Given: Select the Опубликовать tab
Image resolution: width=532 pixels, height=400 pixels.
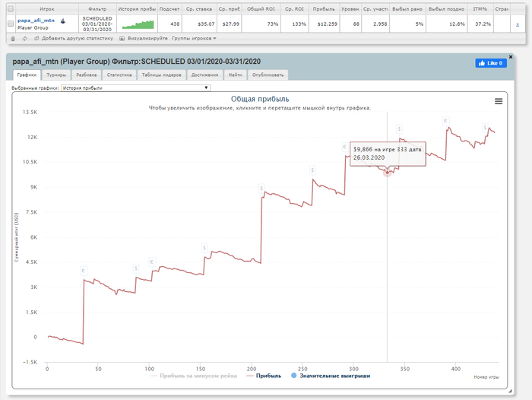Looking at the screenshot, I should click(268, 75).
